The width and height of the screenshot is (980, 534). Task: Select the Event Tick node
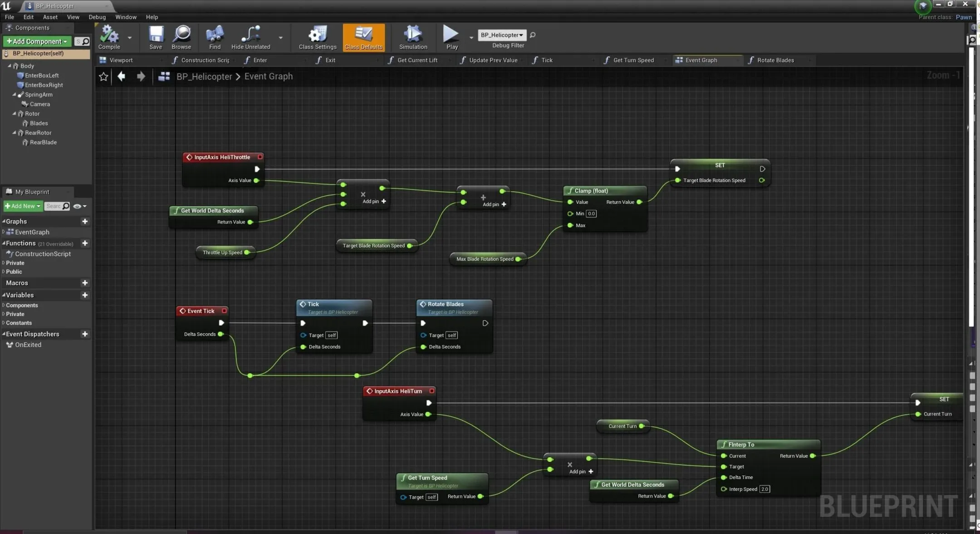pos(201,311)
